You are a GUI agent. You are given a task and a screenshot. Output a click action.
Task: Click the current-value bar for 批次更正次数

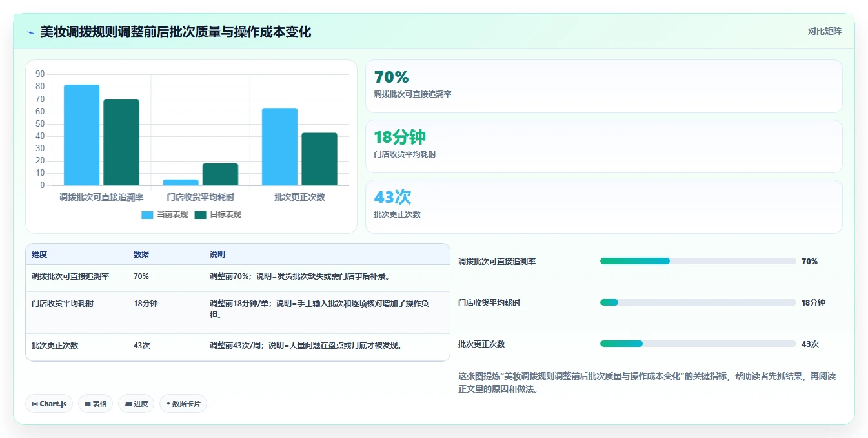tap(279, 147)
